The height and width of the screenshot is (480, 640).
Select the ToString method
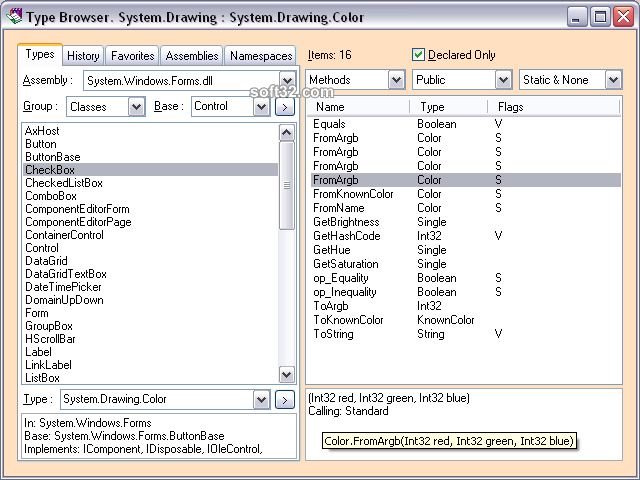[x=464, y=334]
